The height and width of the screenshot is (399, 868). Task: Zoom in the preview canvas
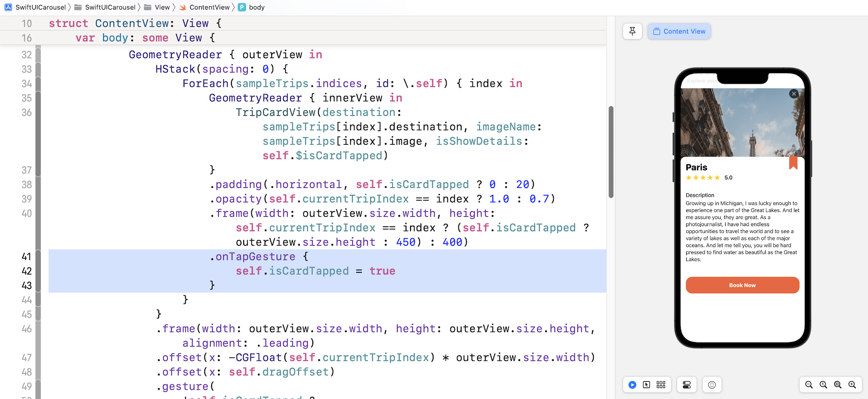click(852, 385)
